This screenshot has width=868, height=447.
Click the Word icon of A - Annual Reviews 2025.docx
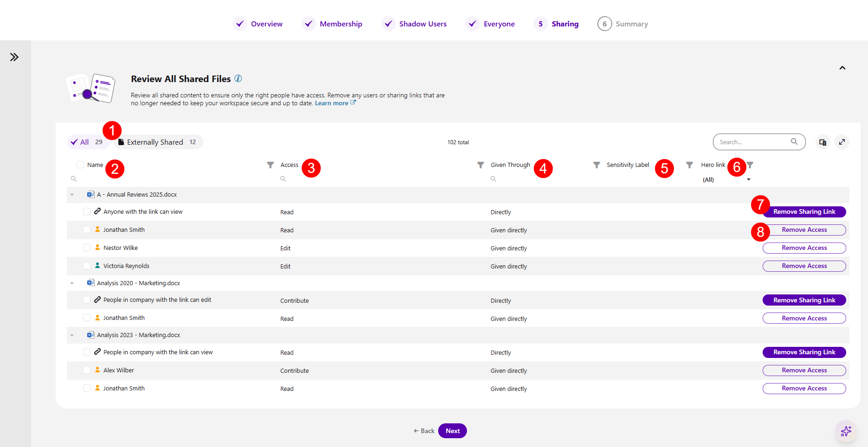(91, 194)
